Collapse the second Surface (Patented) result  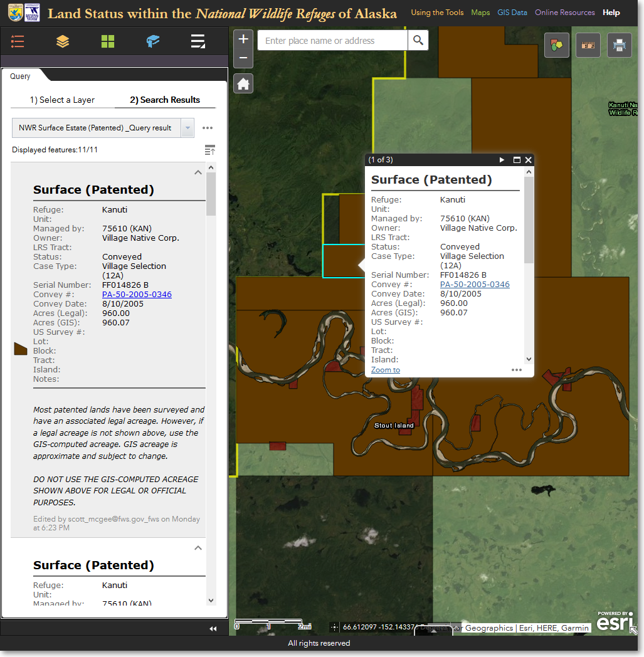198,548
